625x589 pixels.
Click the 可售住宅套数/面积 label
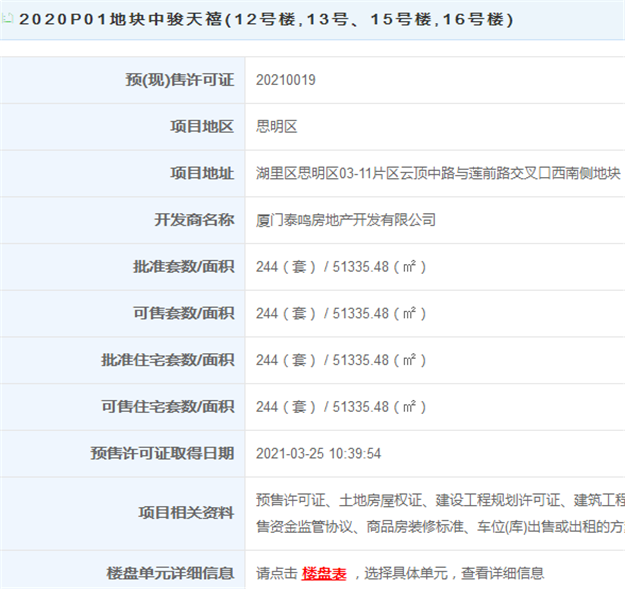click(x=168, y=406)
